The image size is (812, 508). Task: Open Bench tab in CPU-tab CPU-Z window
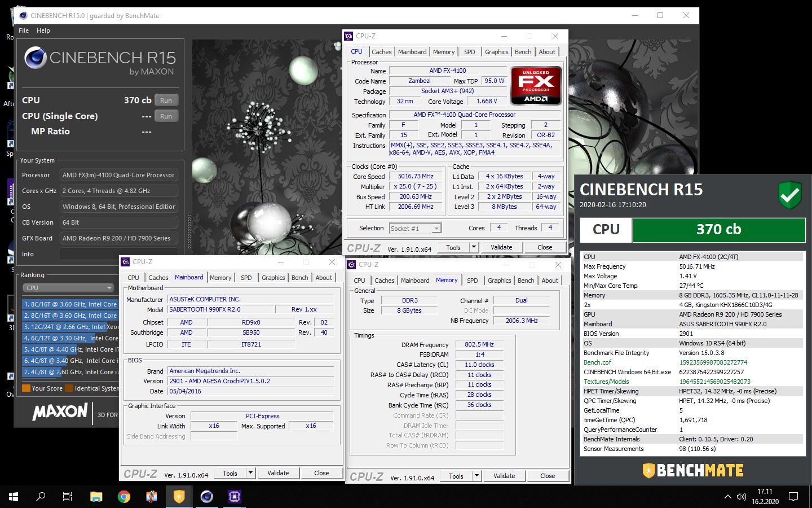523,52
